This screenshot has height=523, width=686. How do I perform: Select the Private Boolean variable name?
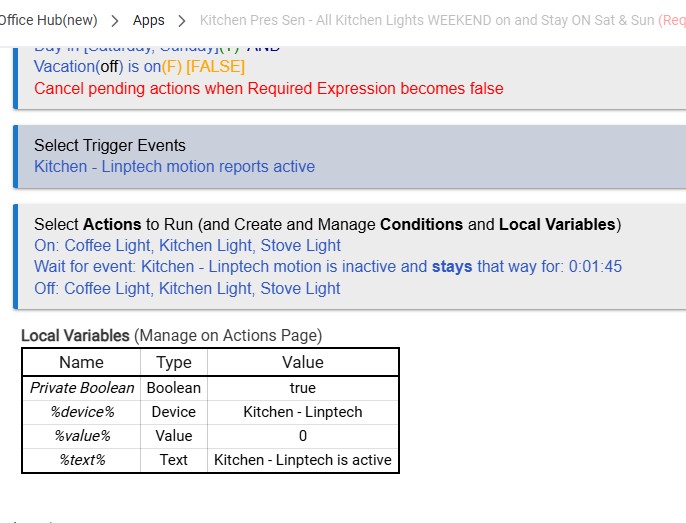[81, 387]
